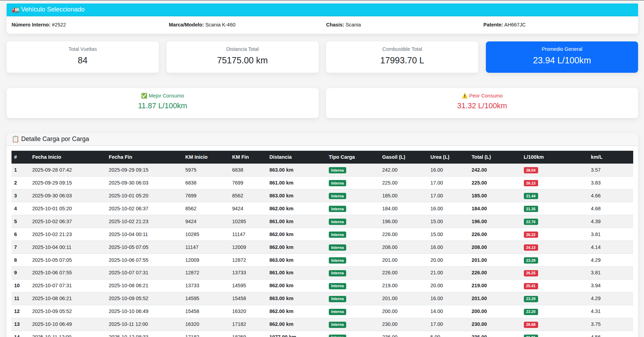This screenshot has width=644, height=337.
Task: Click the Total Vueltas card showing 84
Action: pos(83,57)
